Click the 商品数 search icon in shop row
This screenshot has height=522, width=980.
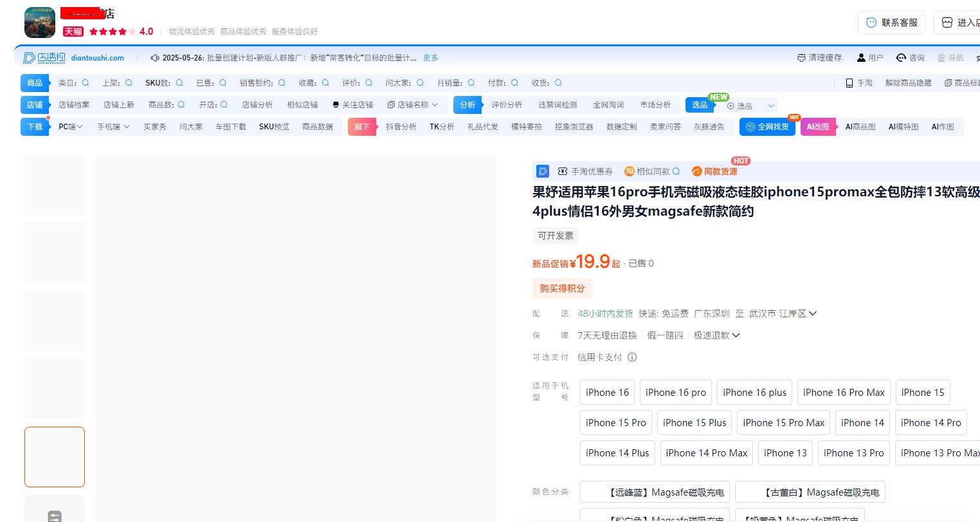(x=181, y=105)
